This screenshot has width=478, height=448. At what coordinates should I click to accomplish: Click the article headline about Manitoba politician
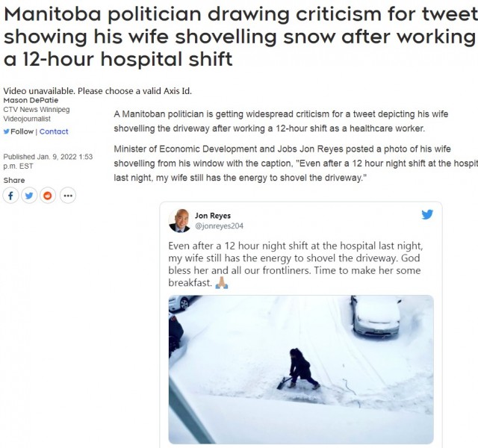(x=239, y=37)
